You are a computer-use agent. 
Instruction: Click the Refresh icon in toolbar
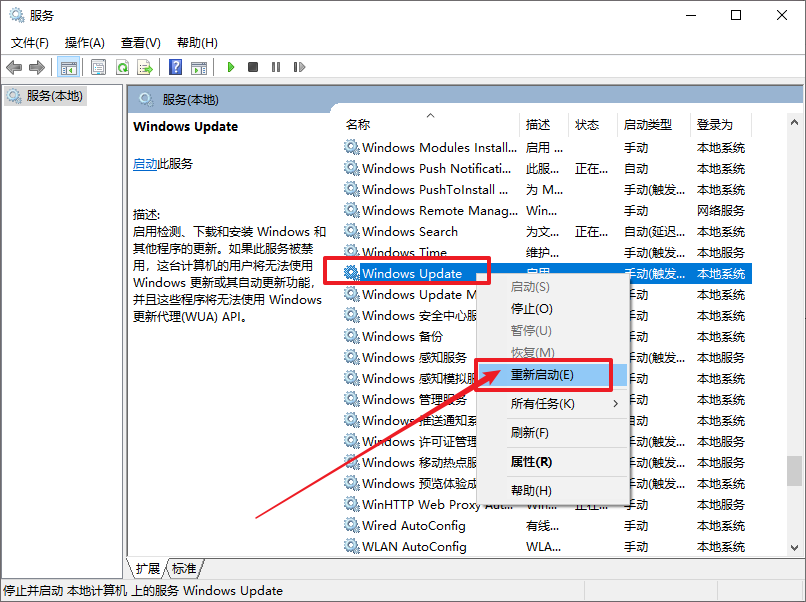point(122,67)
